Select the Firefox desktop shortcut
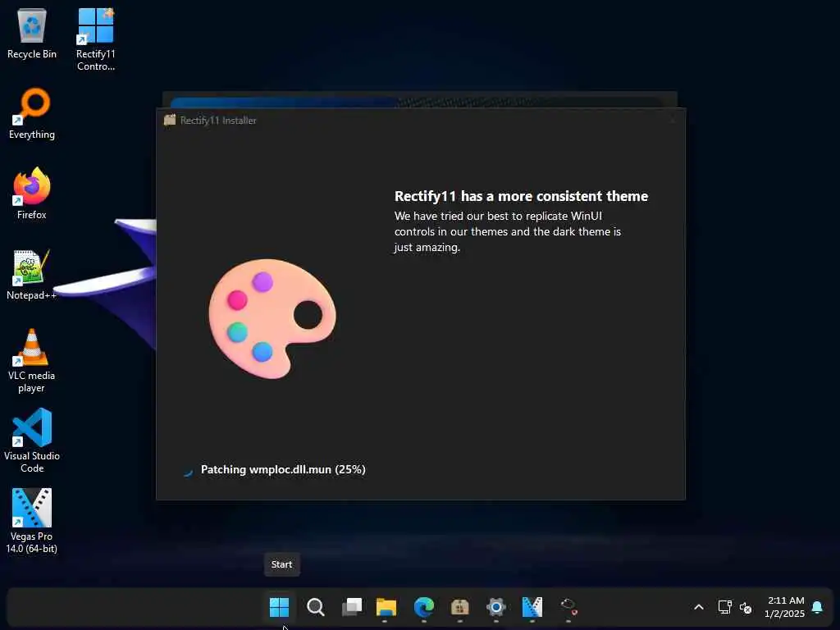 coord(32,194)
